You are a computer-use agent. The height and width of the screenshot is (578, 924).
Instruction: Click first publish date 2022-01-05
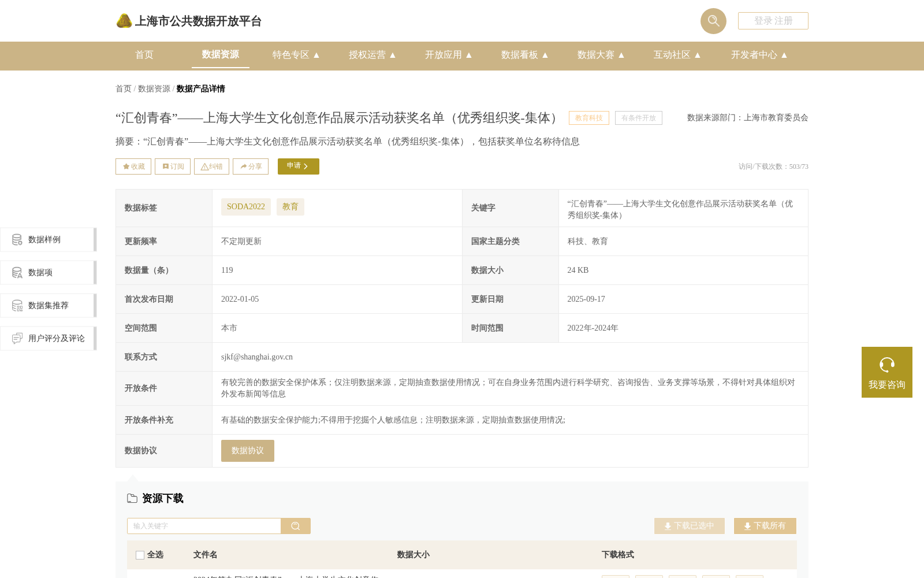tap(240, 299)
